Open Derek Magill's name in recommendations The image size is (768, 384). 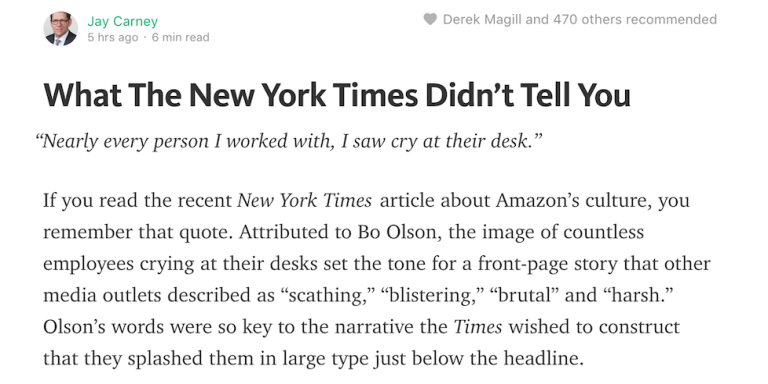pyautogui.click(x=483, y=20)
